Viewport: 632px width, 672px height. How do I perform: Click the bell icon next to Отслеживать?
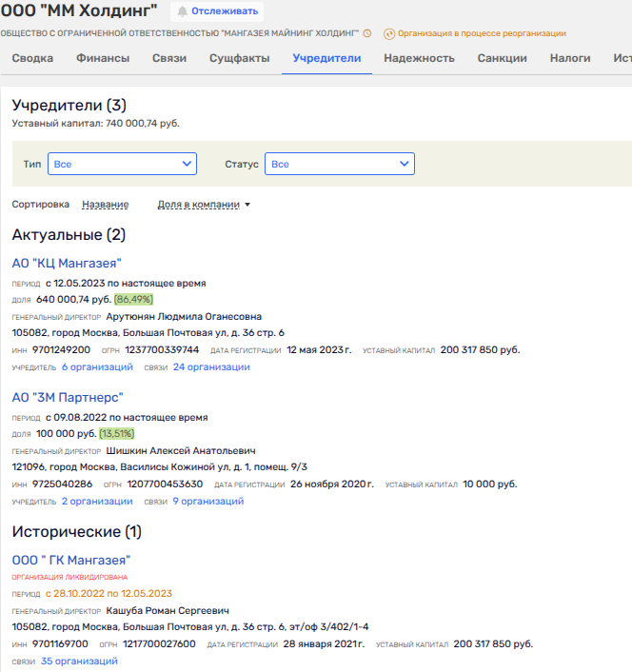coord(182,11)
